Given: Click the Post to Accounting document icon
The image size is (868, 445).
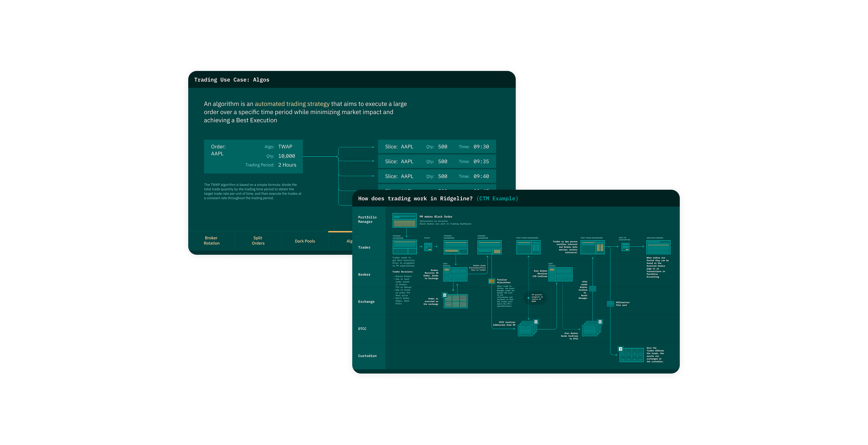Looking at the screenshot, I should 625,247.
